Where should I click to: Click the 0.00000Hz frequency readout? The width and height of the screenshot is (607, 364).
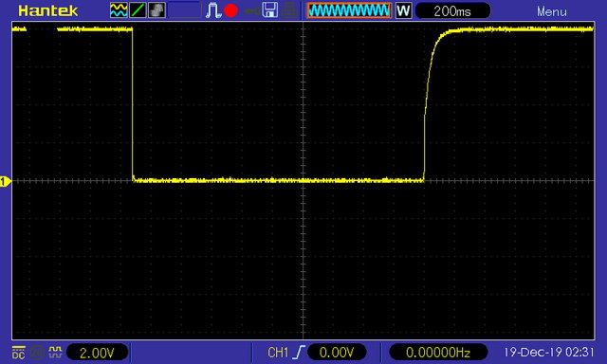pos(438,353)
